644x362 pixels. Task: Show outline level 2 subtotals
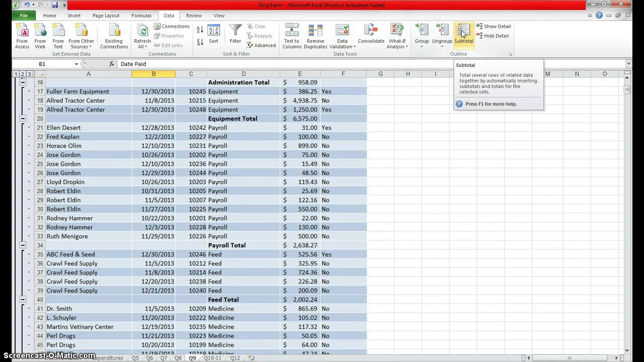point(23,74)
